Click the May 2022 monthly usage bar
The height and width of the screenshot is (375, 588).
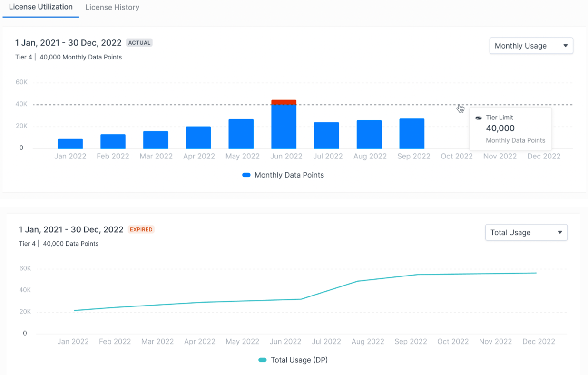pos(241,134)
